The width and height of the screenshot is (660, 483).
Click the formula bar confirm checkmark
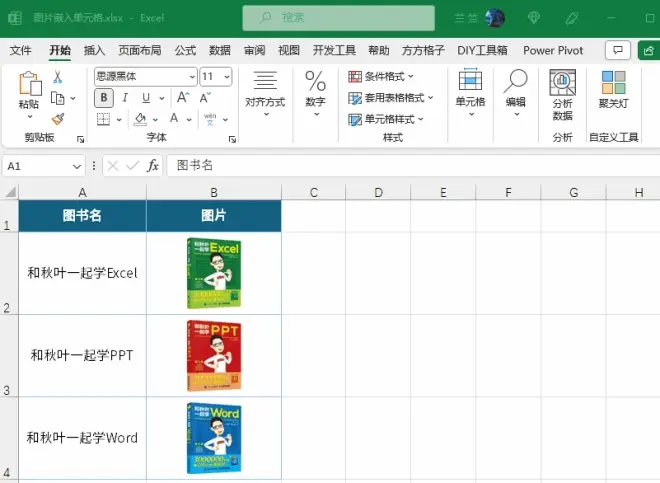click(133, 166)
